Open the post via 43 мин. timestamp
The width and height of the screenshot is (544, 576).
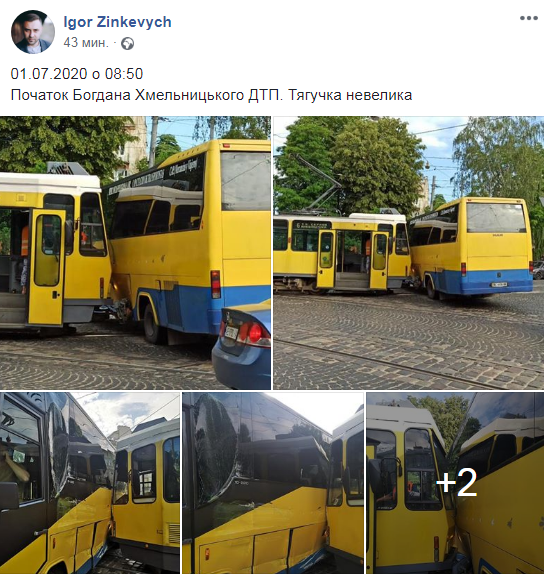(86, 43)
